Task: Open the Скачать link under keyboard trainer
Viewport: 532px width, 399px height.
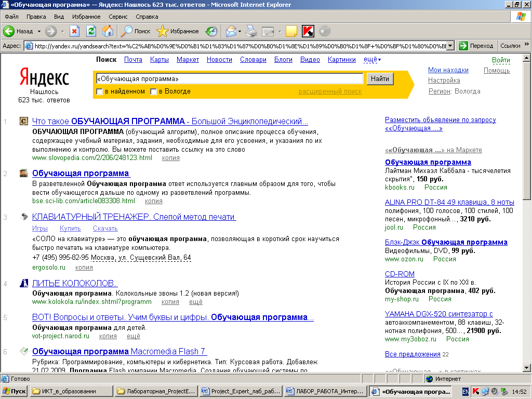Action: click(x=105, y=229)
